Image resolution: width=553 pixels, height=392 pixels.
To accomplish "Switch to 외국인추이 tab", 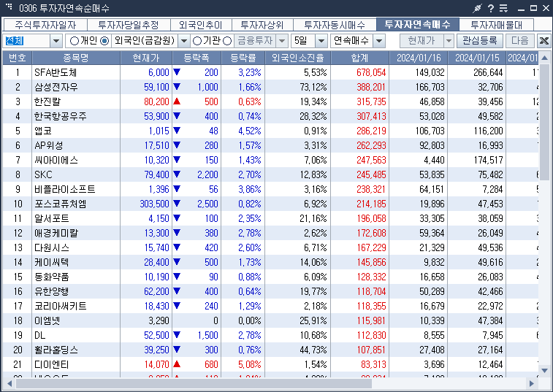I will [x=201, y=25].
